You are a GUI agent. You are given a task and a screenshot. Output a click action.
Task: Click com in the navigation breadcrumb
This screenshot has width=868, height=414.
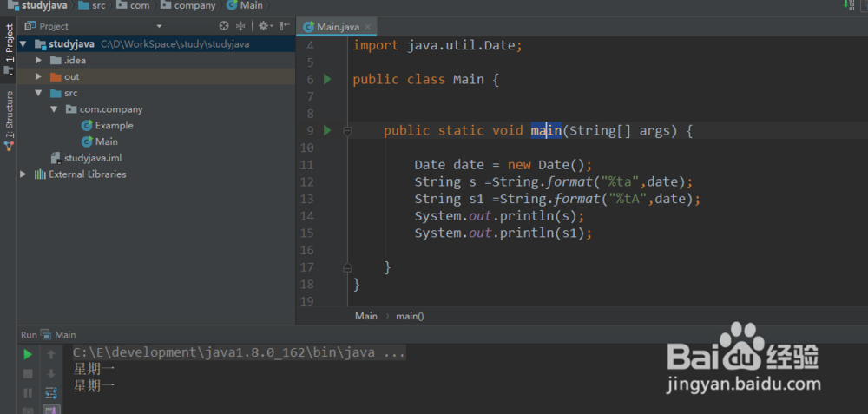pos(140,5)
